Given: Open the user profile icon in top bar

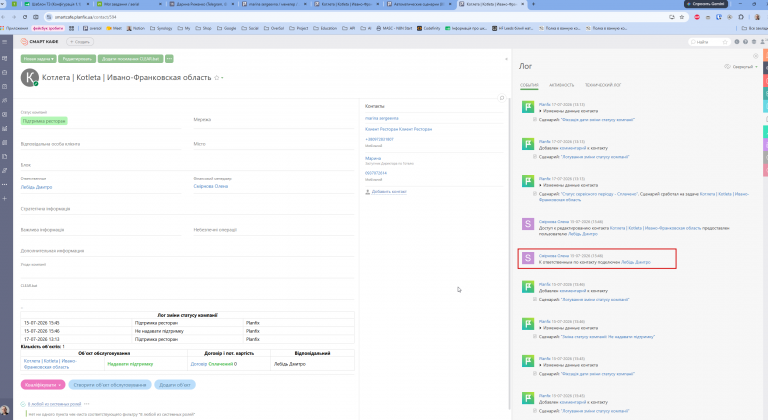Looking at the screenshot, I should coord(763,42).
